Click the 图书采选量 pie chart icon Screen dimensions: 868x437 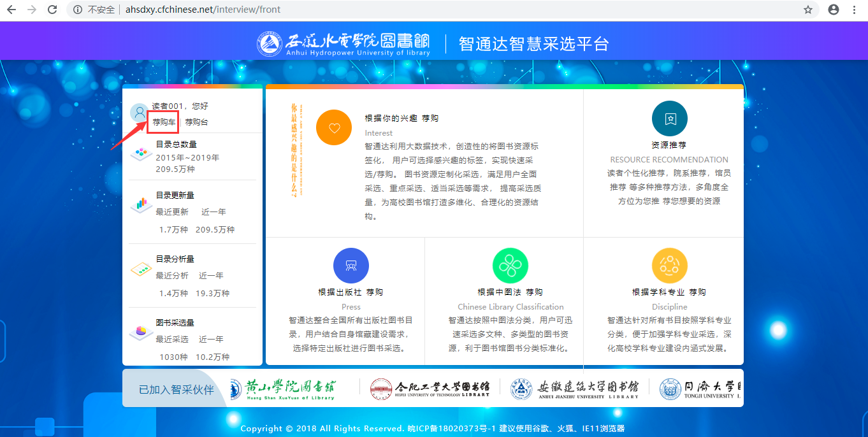[x=140, y=331]
